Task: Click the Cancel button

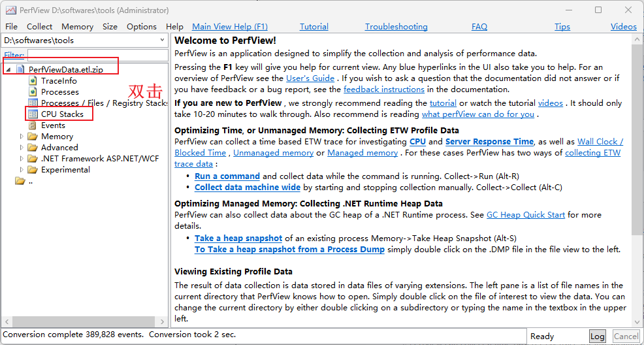Action: pos(626,337)
